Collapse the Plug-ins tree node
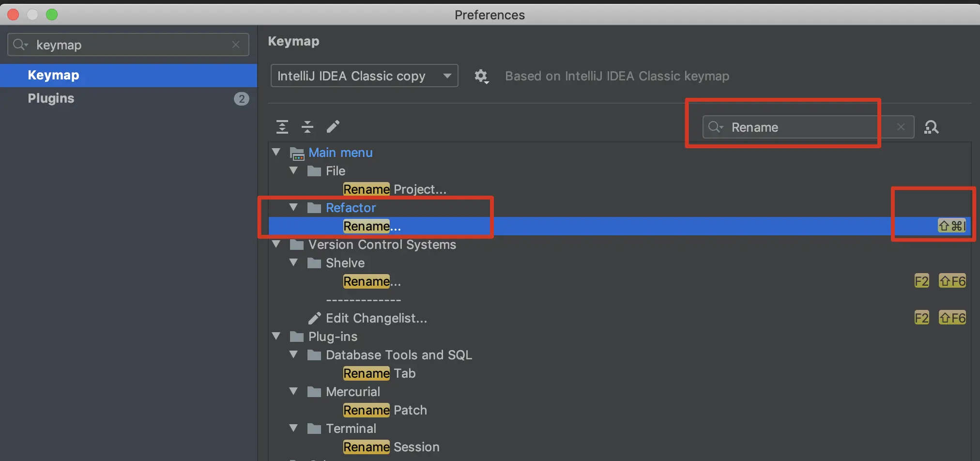 [276, 337]
